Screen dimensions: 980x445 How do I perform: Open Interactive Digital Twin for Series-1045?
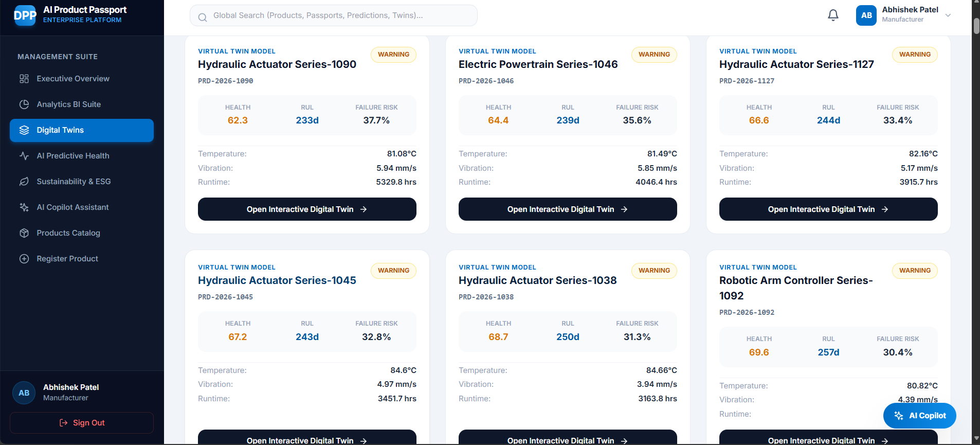(307, 437)
